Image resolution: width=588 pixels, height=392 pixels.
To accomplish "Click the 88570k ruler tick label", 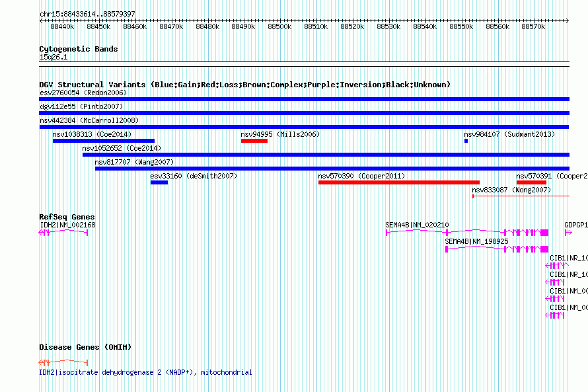I will [533, 26].
